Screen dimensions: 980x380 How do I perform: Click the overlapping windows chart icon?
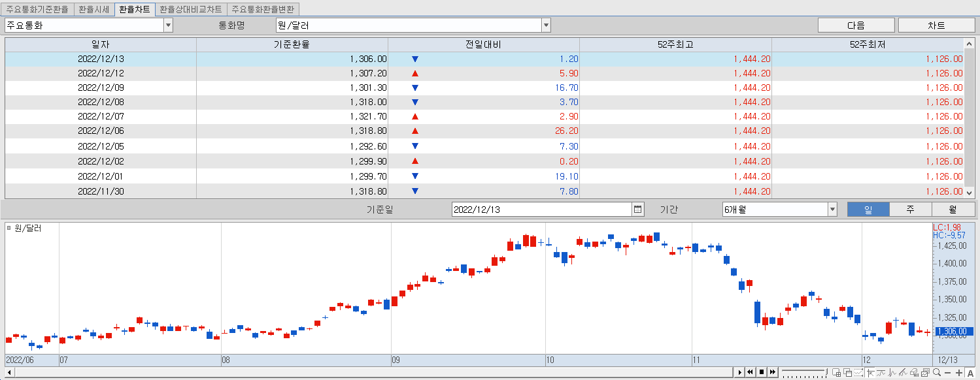[847, 373]
